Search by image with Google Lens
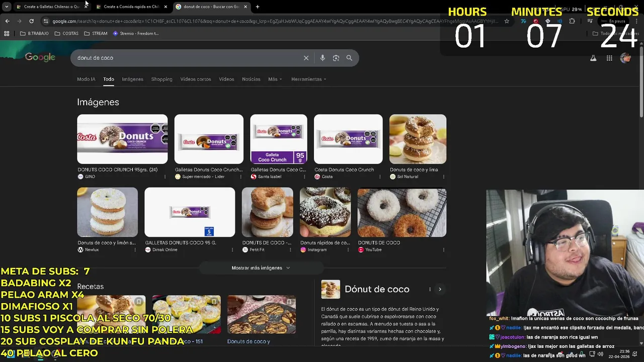 pyautogui.click(x=336, y=58)
